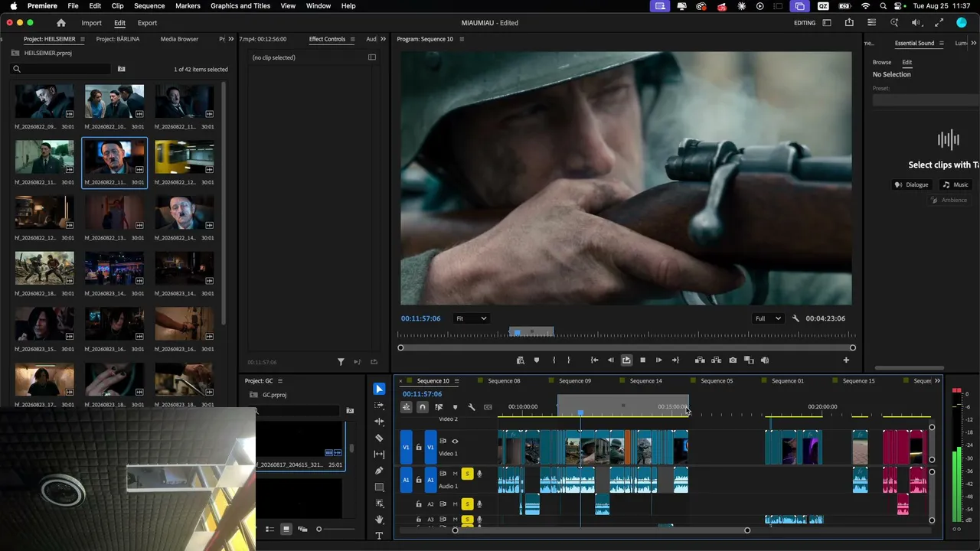Screen dimensions: 980x551
Task: Choose the Hand tool
Action: point(379,520)
